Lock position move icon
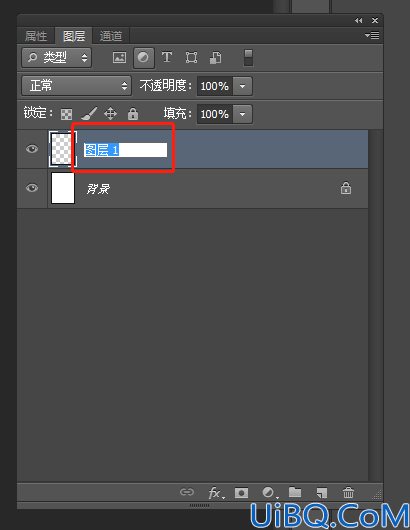The image size is (410, 530). coord(111,114)
